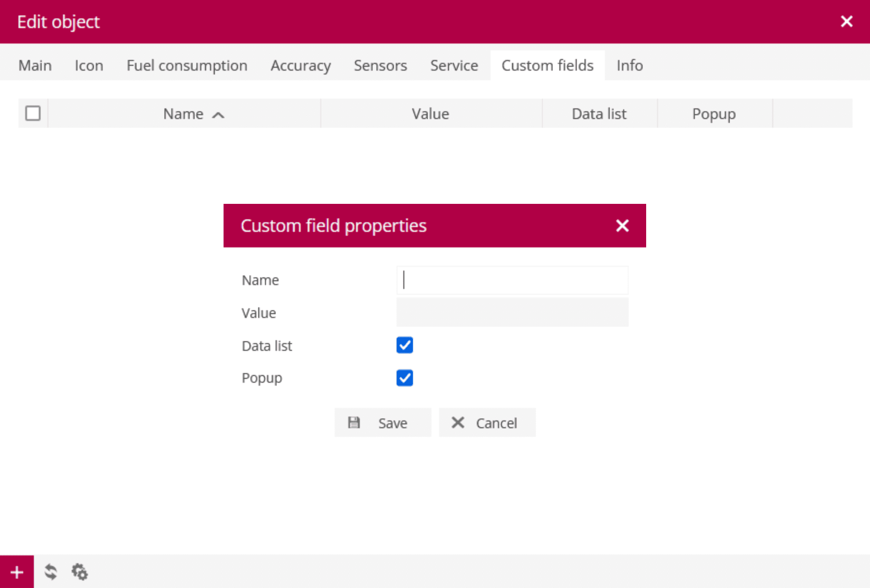The width and height of the screenshot is (870, 588).
Task: Click the Value column header
Action: [x=430, y=114]
